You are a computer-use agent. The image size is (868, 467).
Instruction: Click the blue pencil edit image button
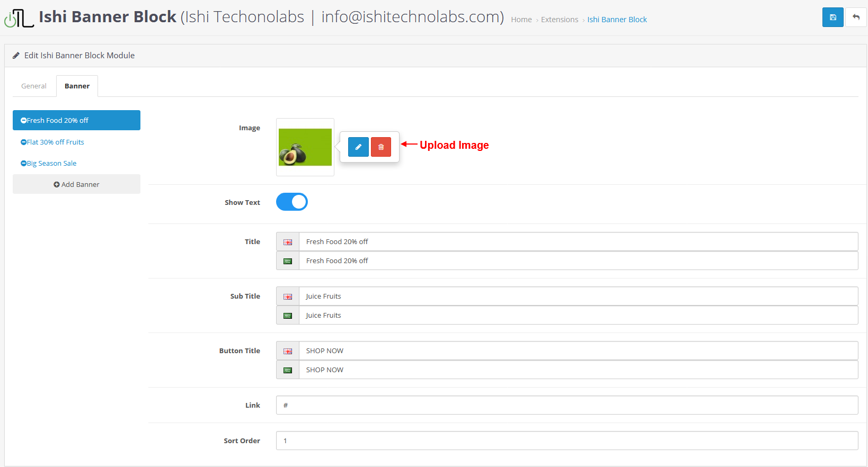(x=358, y=147)
